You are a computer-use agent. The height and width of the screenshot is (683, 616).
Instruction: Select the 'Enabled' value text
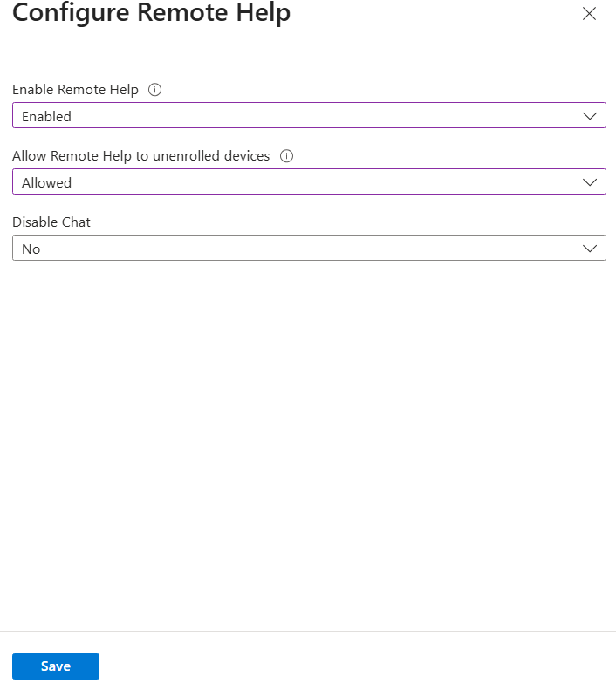click(x=46, y=116)
